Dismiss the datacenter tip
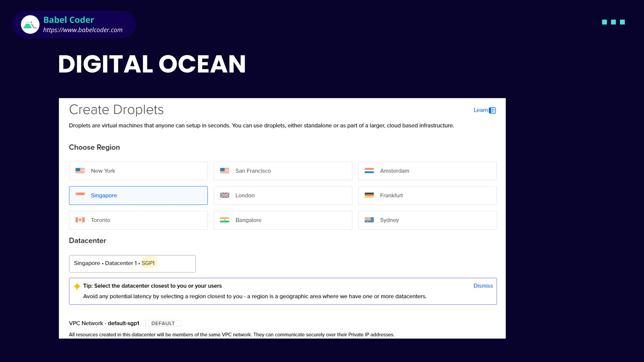Viewport: 644px width, 362px height. click(x=483, y=286)
